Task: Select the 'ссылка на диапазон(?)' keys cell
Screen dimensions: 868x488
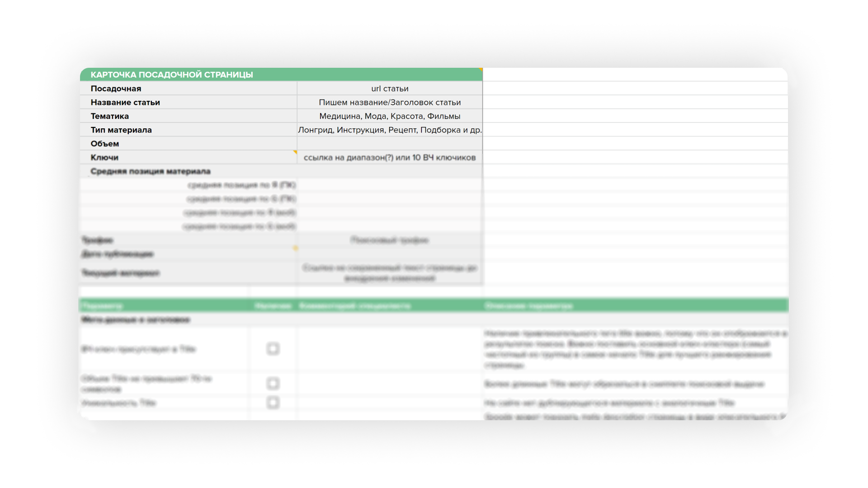Action: pos(390,158)
